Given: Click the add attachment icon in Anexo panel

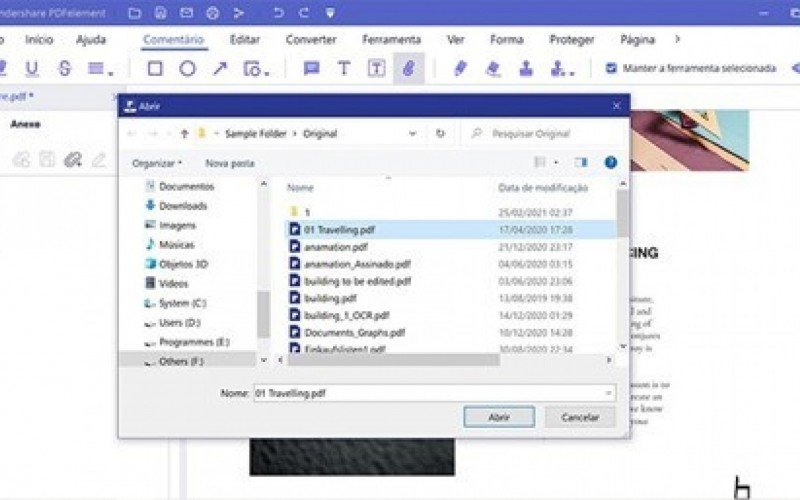Looking at the screenshot, I should point(73,160).
